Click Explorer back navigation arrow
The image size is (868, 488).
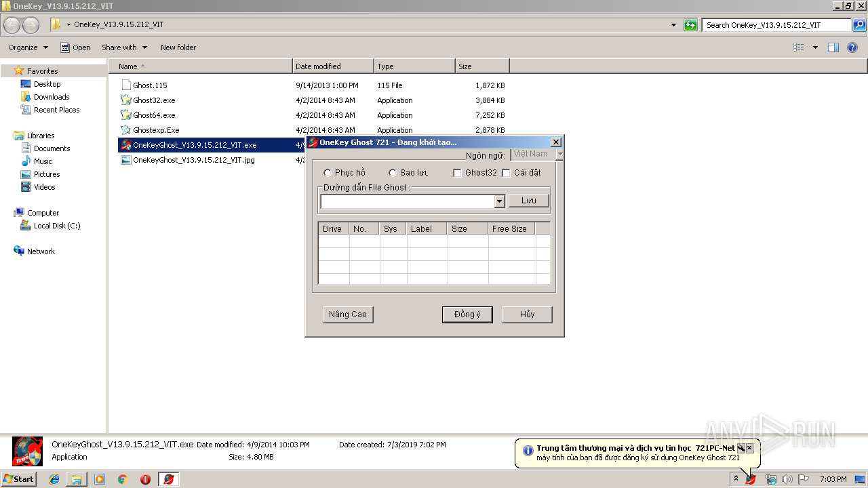tap(12, 25)
